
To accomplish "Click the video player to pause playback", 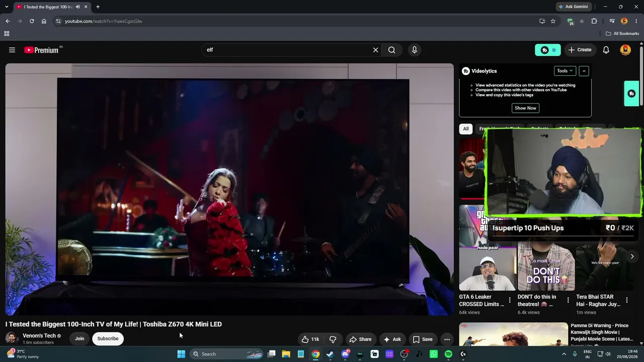I will 229,190.
